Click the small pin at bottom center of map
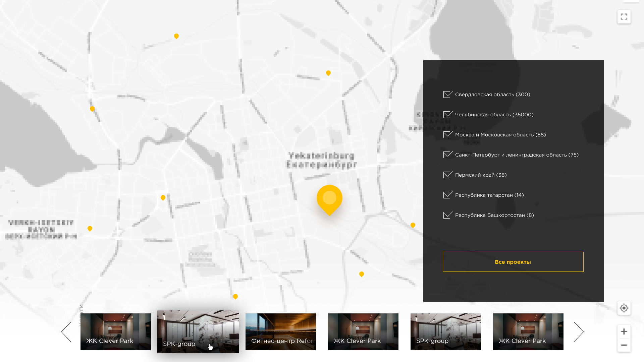This screenshot has width=644, height=362. (235, 297)
